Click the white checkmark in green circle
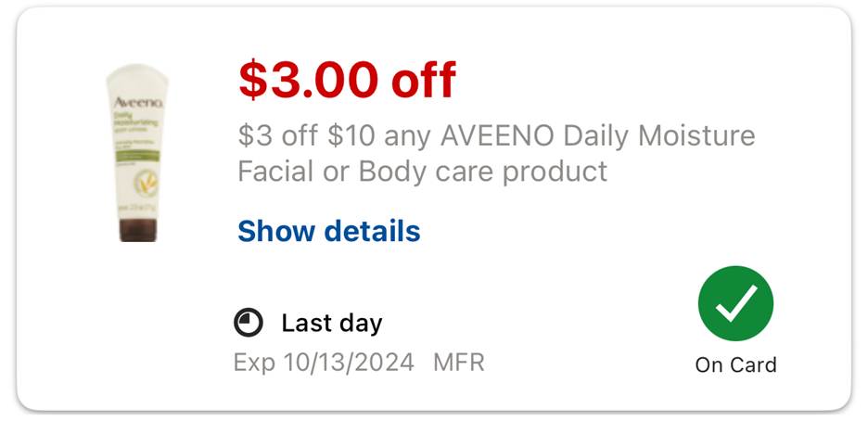Viewport: 868px width, 421px height. pyautogui.click(x=735, y=304)
